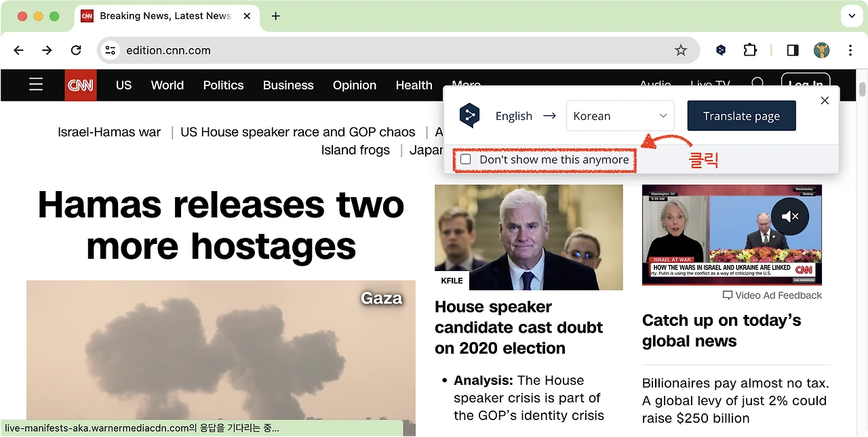Open the Korean target language dropdown
The width and height of the screenshot is (868, 437).
point(620,116)
